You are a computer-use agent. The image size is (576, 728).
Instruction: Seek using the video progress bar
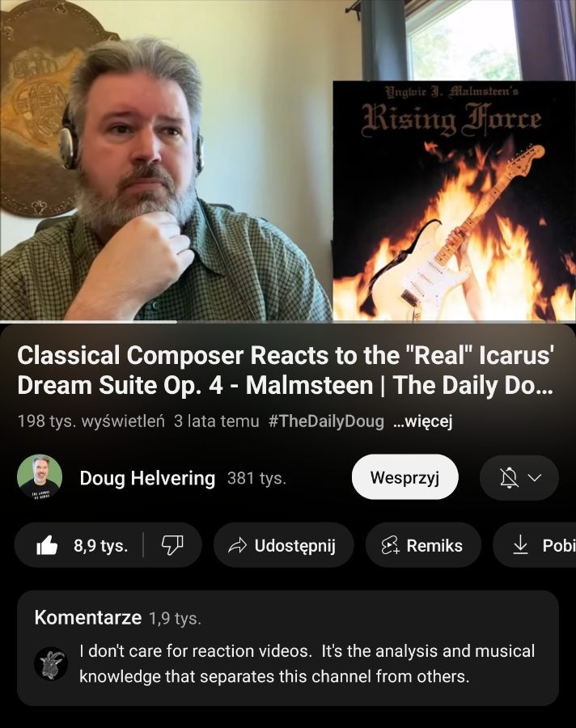pyautogui.click(x=288, y=321)
